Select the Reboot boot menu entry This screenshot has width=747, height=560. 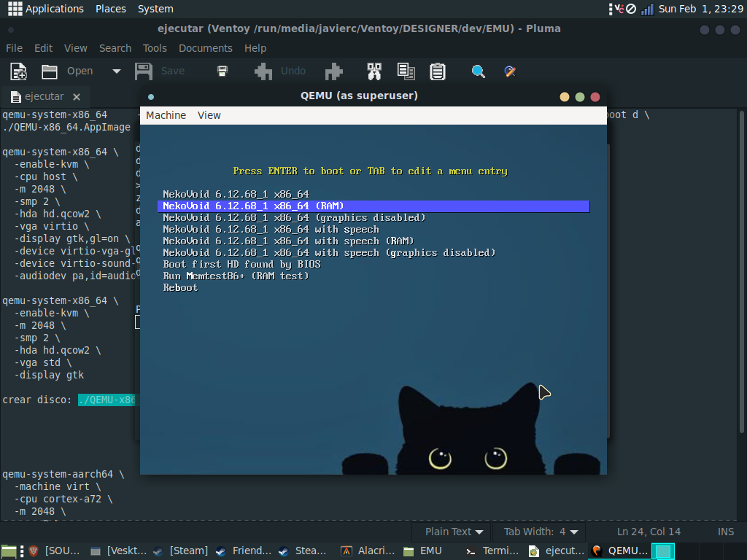click(x=181, y=287)
